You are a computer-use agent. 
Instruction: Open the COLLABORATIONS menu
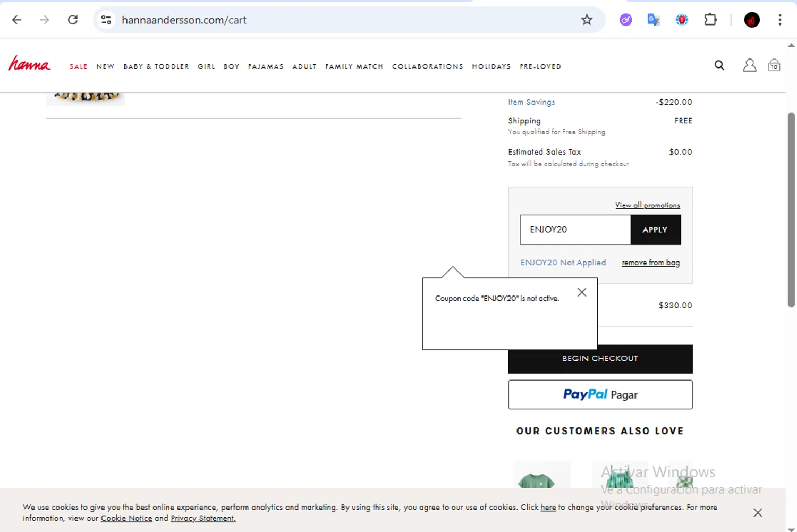click(428, 66)
